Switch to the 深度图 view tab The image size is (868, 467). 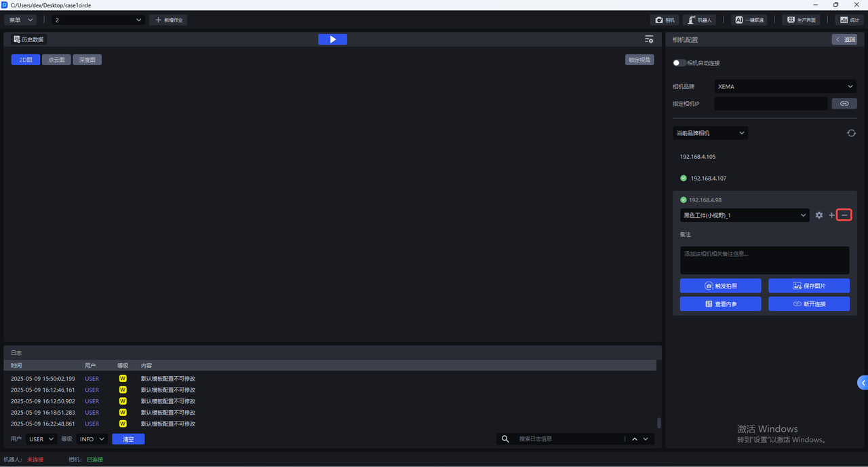87,60
